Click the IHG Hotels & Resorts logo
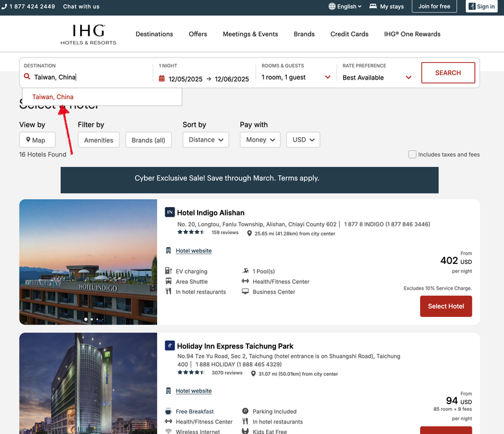Screen dimensions: 504x434 [89, 34]
